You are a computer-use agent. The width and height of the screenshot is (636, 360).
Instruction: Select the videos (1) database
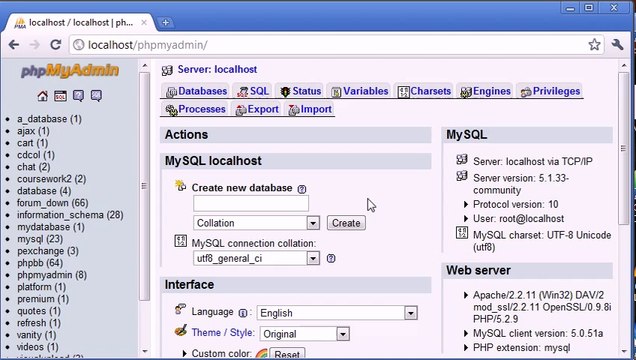pos(38,347)
